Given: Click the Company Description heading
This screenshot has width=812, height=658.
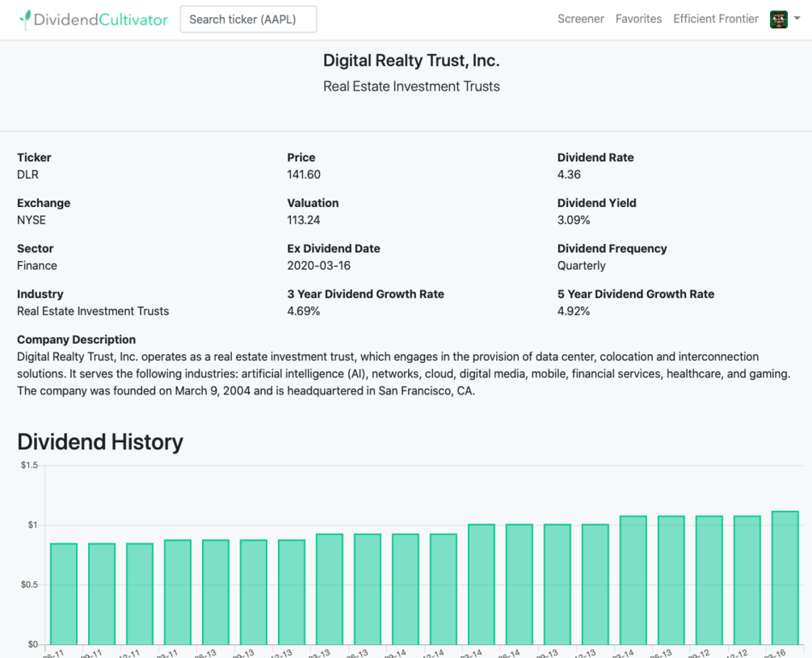Looking at the screenshot, I should [x=77, y=340].
